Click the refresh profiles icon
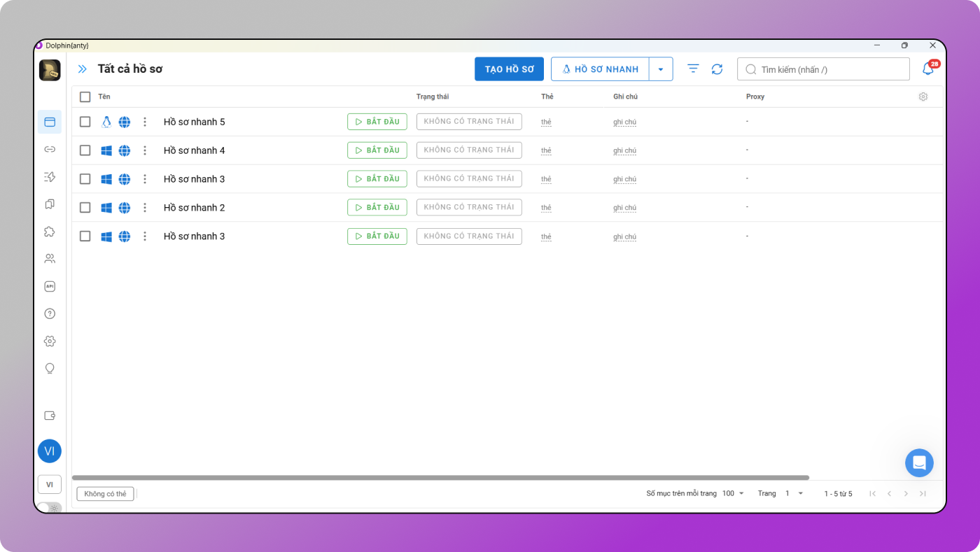Image resolution: width=980 pixels, height=552 pixels. [x=717, y=69]
